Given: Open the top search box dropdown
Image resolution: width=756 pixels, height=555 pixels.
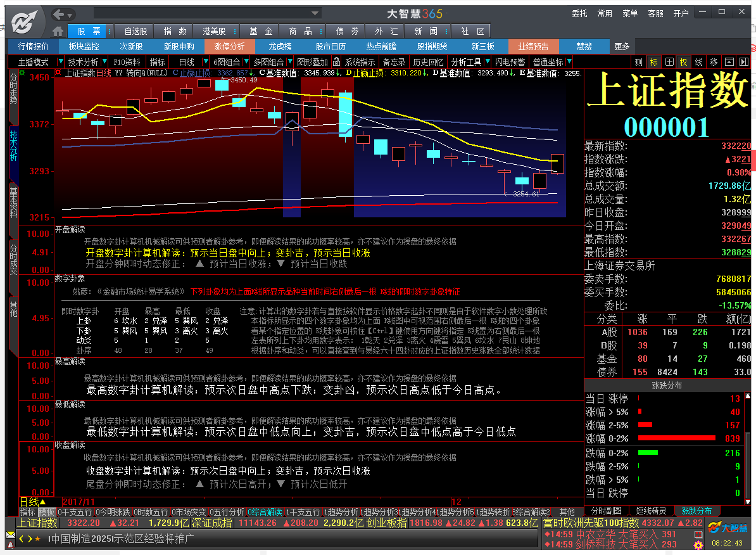Looking at the screenshot, I should click(x=315, y=13).
